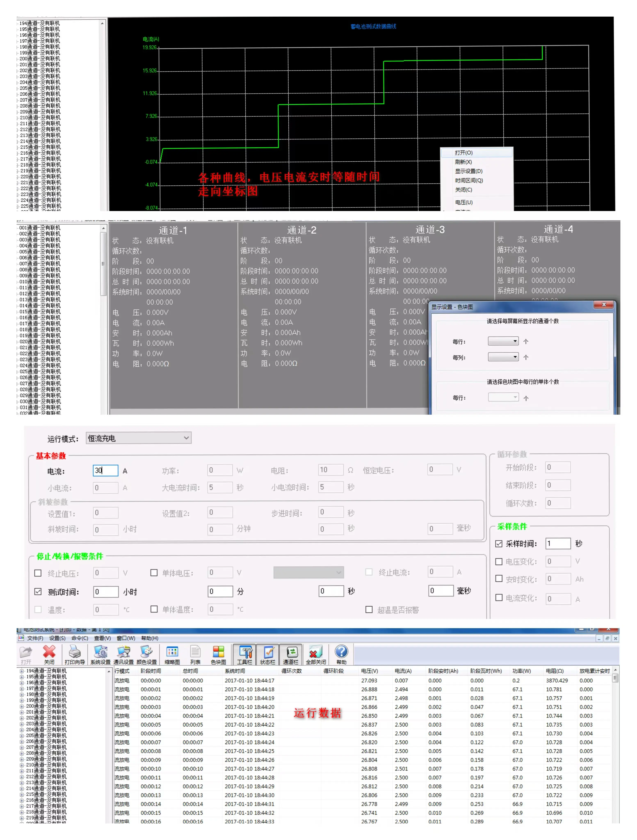Click the 测试时间 小时 input field
Image resolution: width=637 pixels, height=840 pixels.
click(106, 591)
